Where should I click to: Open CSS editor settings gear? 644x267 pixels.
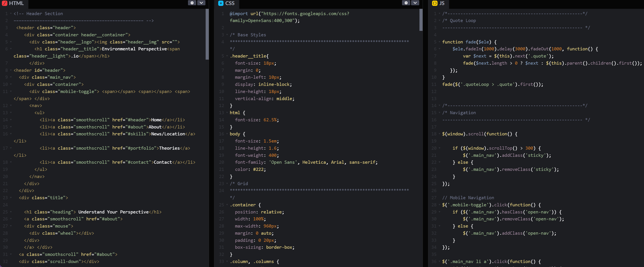pos(406,3)
